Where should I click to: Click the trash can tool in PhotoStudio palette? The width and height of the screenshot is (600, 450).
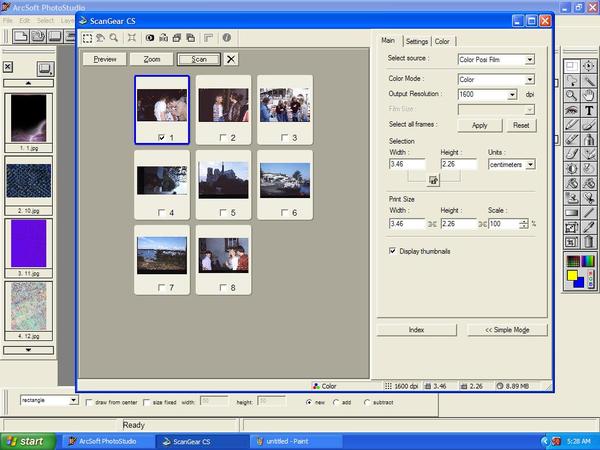[x=589, y=242]
